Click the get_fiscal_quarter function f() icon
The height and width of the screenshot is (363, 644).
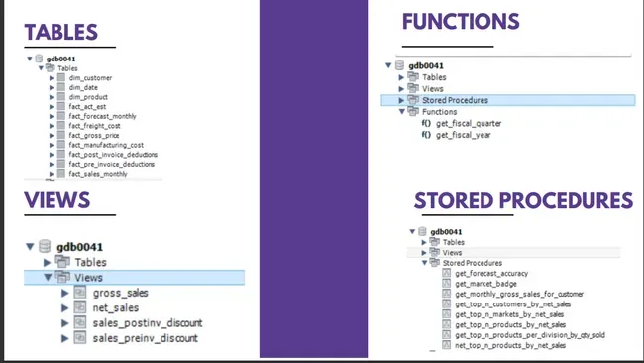426,123
